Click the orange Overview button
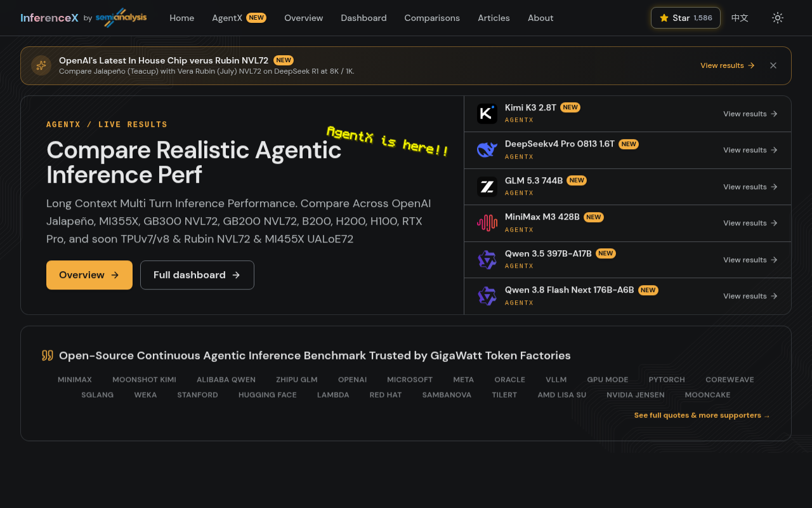The width and height of the screenshot is (812, 508). (x=89, y=275)
